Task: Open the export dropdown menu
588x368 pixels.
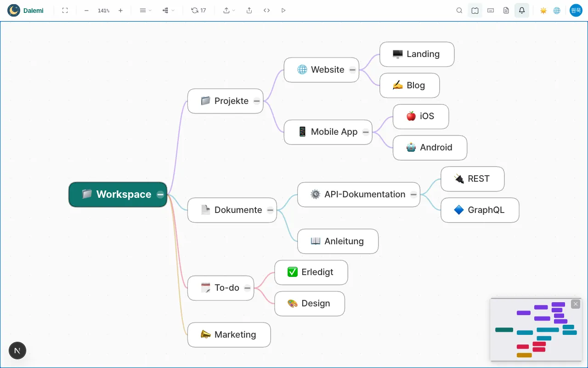Action: pos(229,10)
